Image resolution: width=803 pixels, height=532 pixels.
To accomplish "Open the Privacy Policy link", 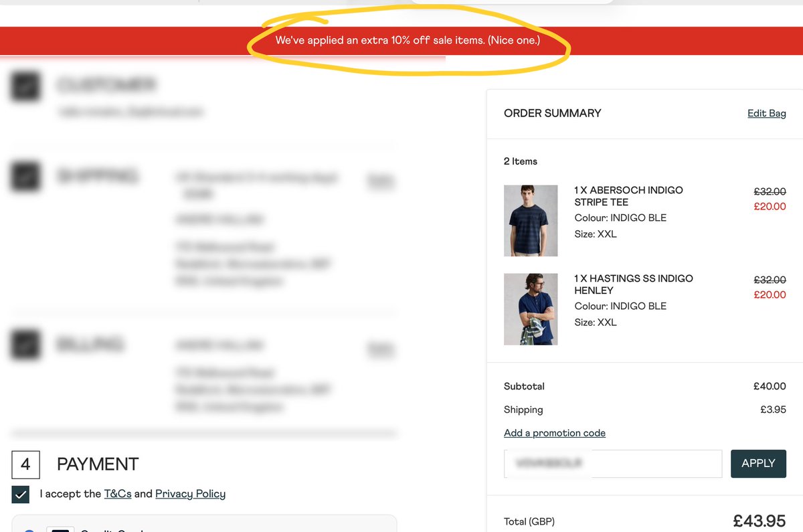I will click(x=190, y=494).
